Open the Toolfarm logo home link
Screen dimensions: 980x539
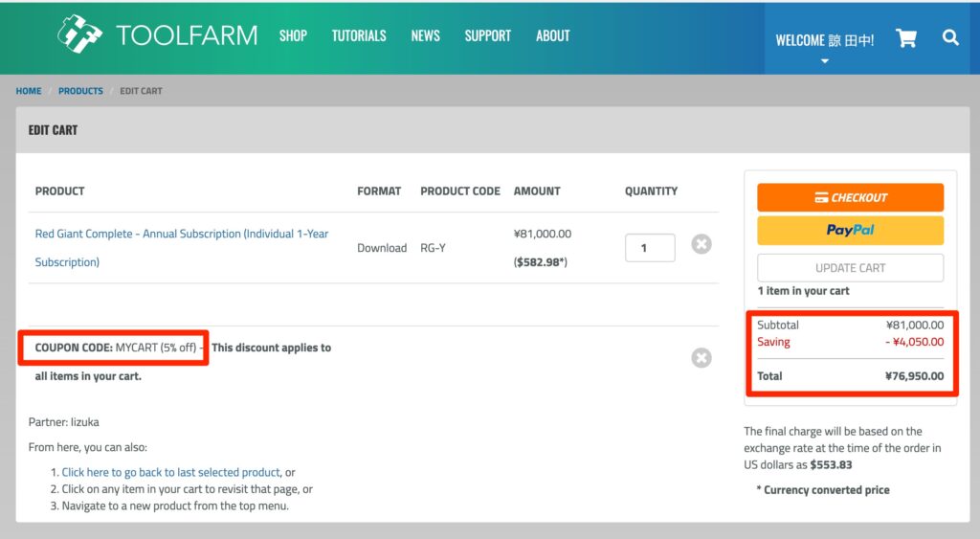coord(158,35)
